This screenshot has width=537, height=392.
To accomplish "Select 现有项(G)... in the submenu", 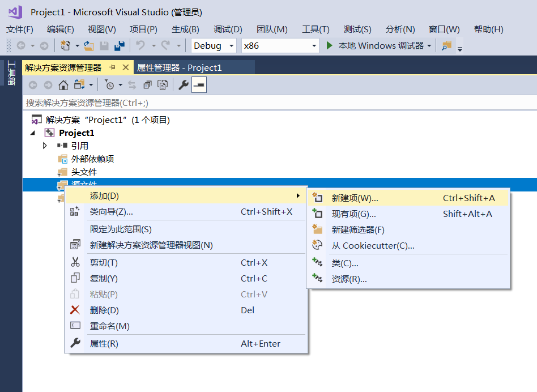I will click(408, 214).
